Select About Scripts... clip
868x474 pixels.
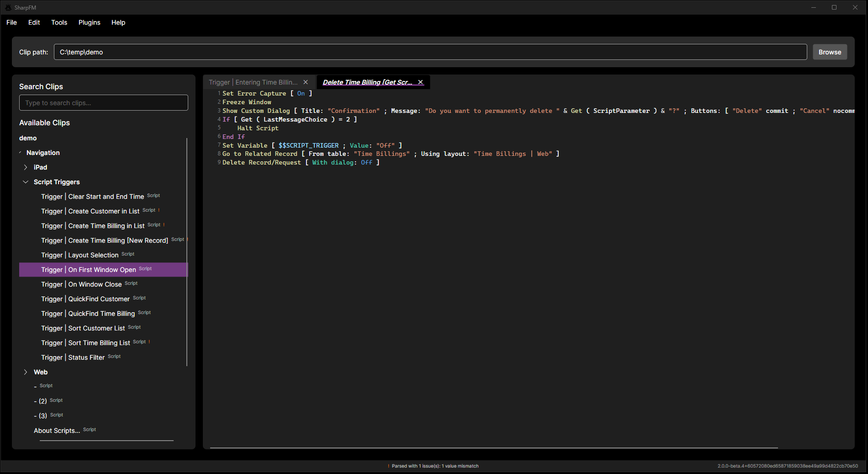point(103,430)
